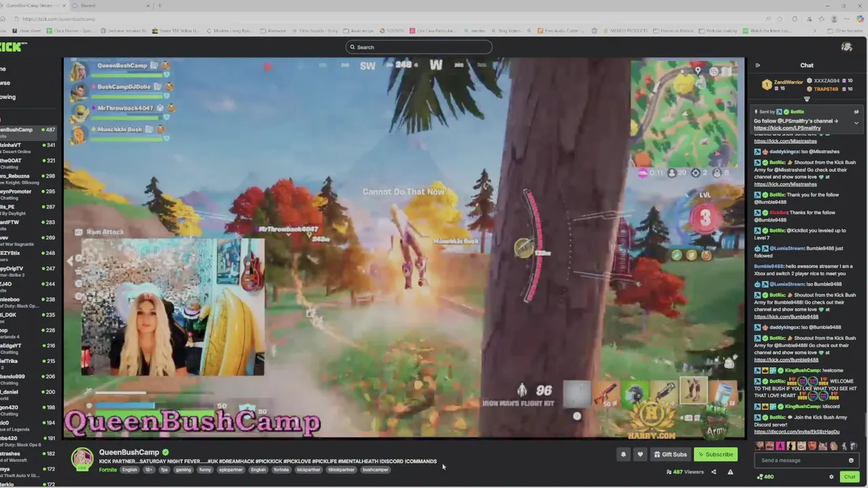This screenshot has height=488, width=868.
Task: Select the kickpartner tag
Action: tap(309, 470)
